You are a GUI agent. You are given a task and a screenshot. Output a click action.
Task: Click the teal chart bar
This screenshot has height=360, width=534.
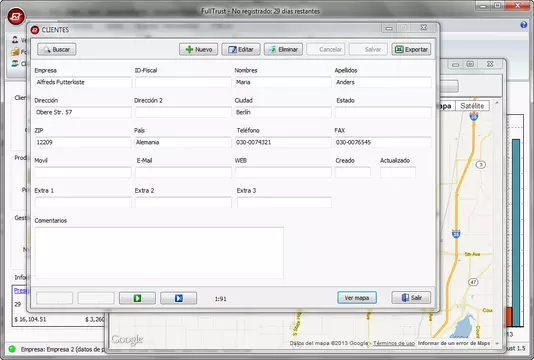click(x=516, y=233)
